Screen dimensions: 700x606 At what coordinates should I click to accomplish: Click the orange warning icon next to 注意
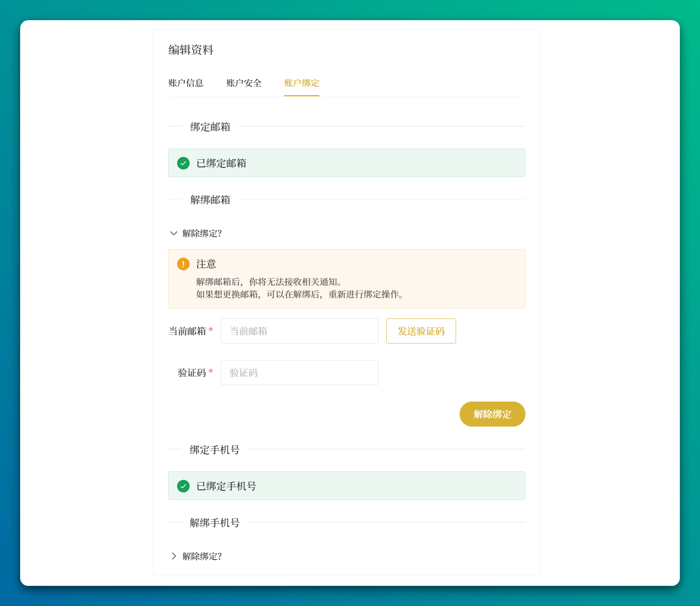point(183,264)
